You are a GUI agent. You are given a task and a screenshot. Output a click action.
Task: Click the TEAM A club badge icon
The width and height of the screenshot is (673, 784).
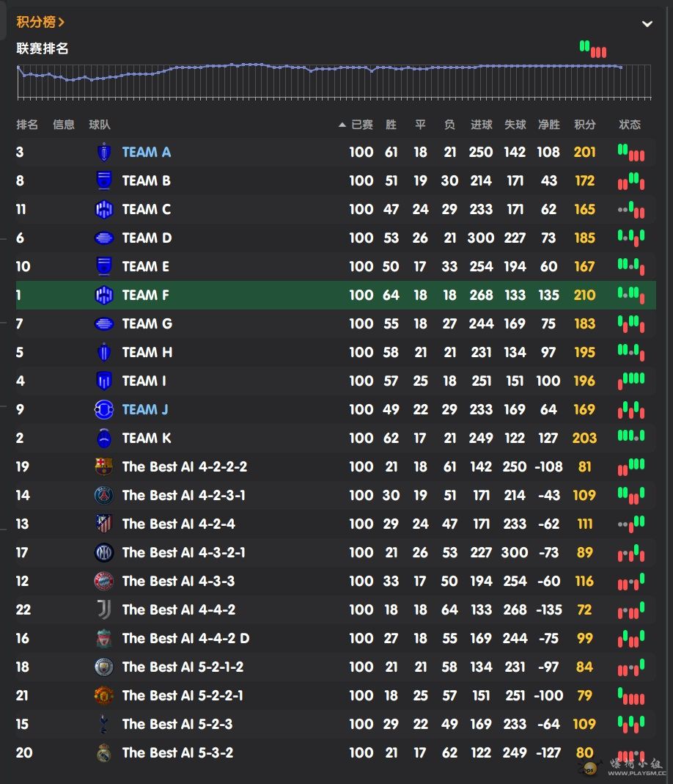104,152
